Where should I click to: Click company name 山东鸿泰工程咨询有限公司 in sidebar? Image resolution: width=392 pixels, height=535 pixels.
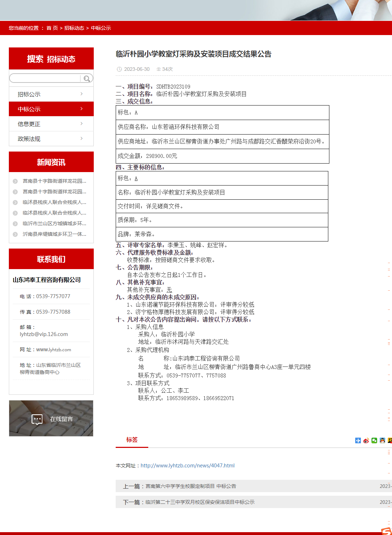pyautogui.click(x=47, y=280)
